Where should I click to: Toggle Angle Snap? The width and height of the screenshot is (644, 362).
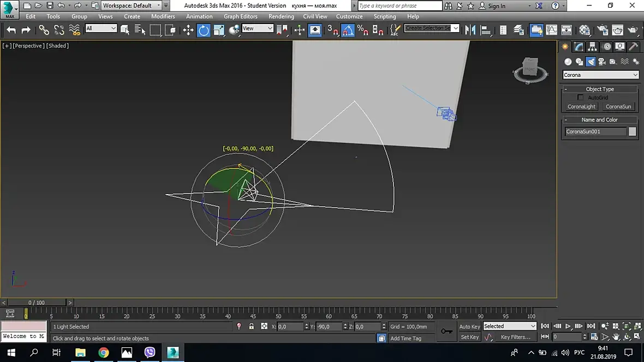click(x=348, y=31)
